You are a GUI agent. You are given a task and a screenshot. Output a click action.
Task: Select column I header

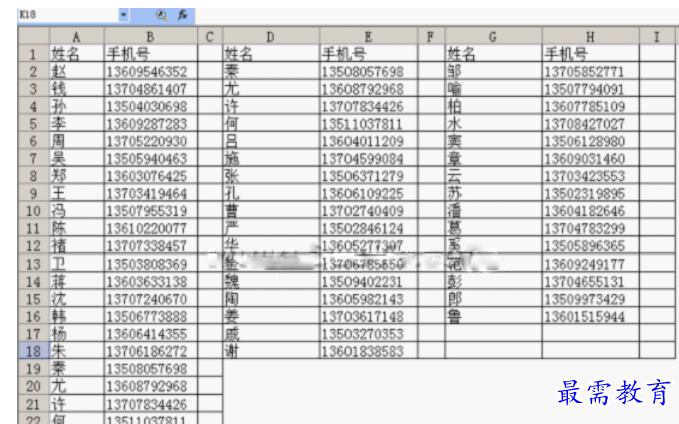pyautogui.click(x=657, y=37)
